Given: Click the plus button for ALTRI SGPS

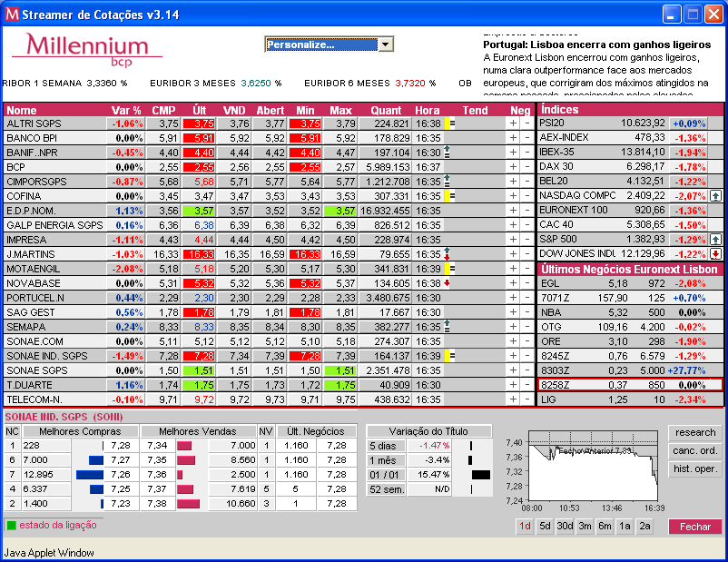Looking at the screenshot, I should pyautogui.click(x=513, y=123).
